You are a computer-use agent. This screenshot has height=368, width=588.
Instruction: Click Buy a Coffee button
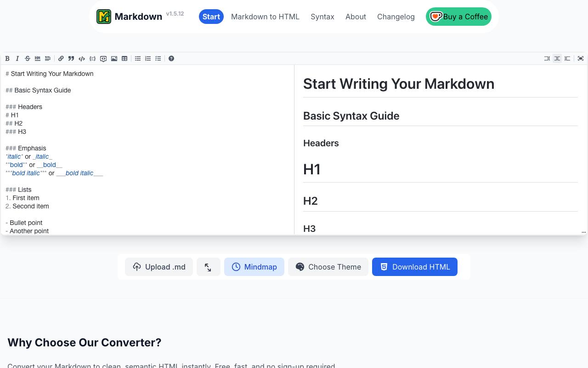click(458, 17)
